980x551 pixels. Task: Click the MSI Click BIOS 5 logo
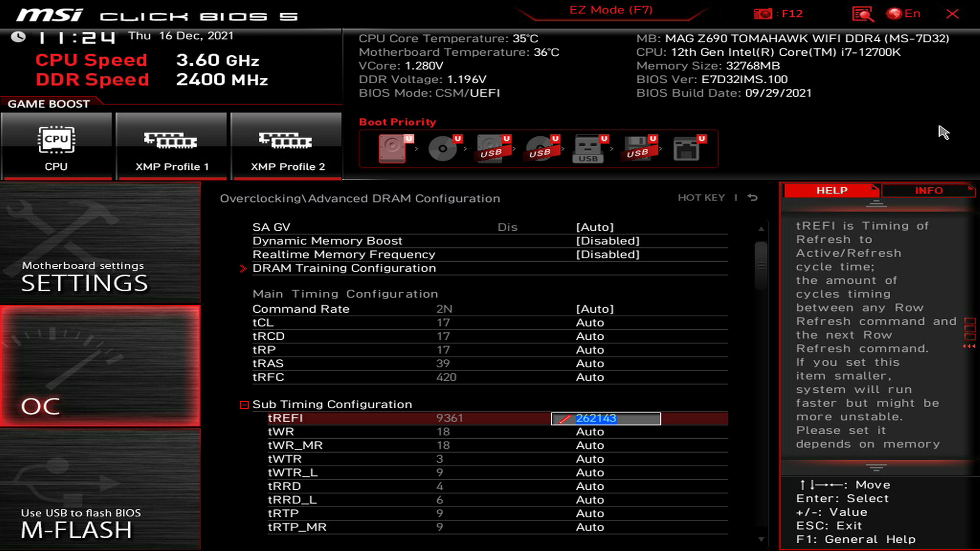click(157, 15)
